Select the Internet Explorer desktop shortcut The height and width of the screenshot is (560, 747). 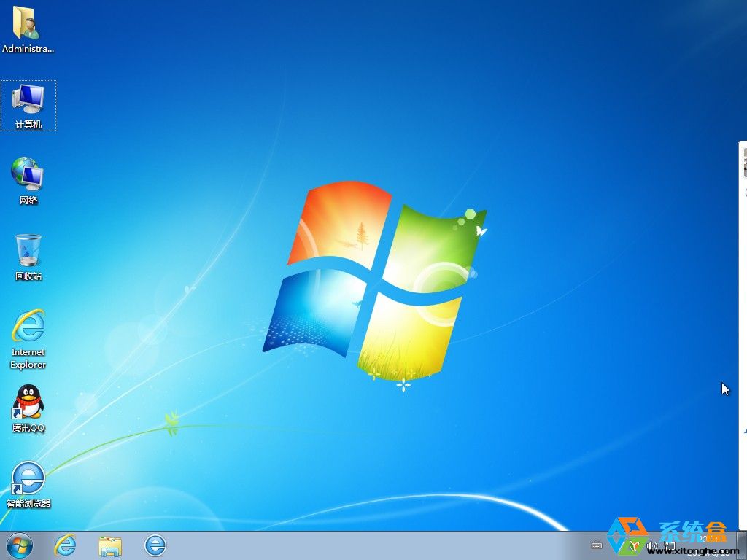point(28,339)
